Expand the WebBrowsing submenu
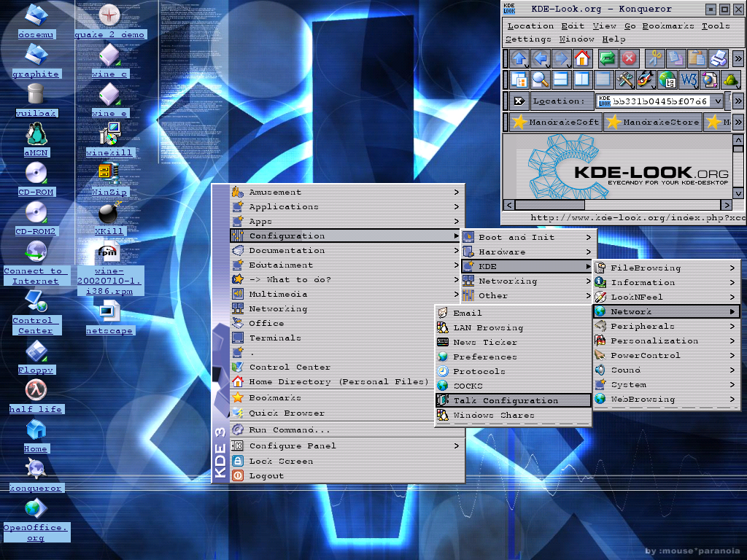Viewport: 747px width, 560px height. tap(667, 399)
